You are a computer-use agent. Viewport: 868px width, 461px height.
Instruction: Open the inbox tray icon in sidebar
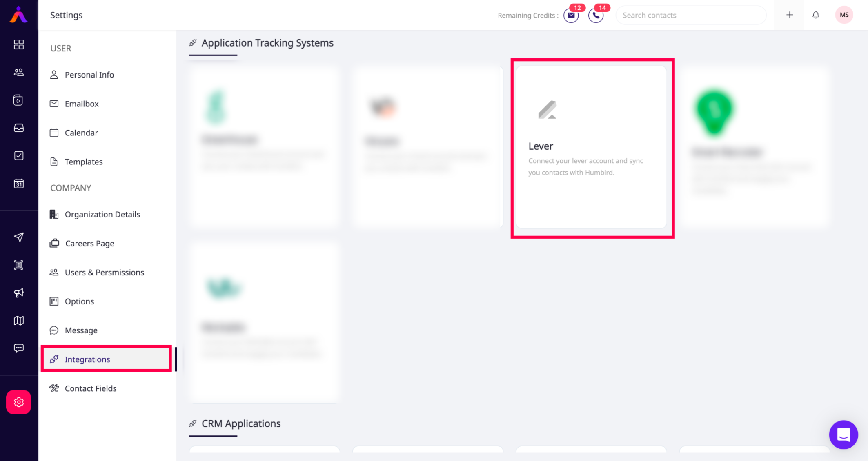[18, 128]
